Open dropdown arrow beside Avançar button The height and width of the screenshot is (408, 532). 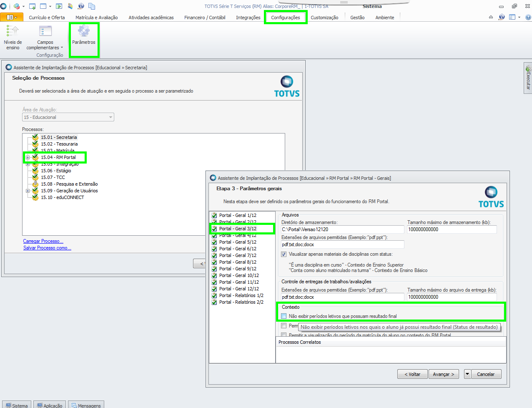click(467, 374)
